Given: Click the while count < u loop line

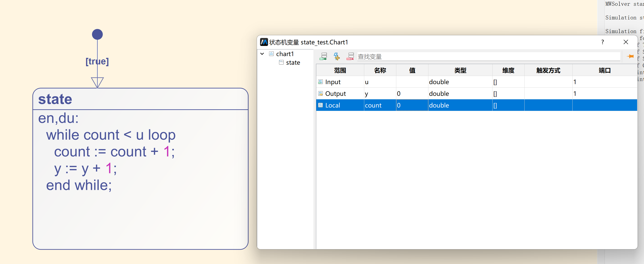Looking at the screenshot, I should [111, 135].
